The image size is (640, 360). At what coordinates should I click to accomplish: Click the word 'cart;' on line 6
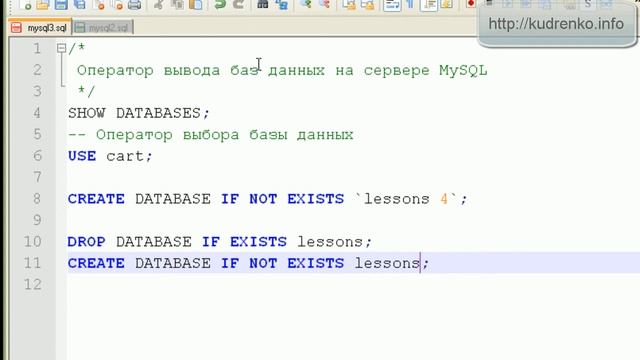129,156
